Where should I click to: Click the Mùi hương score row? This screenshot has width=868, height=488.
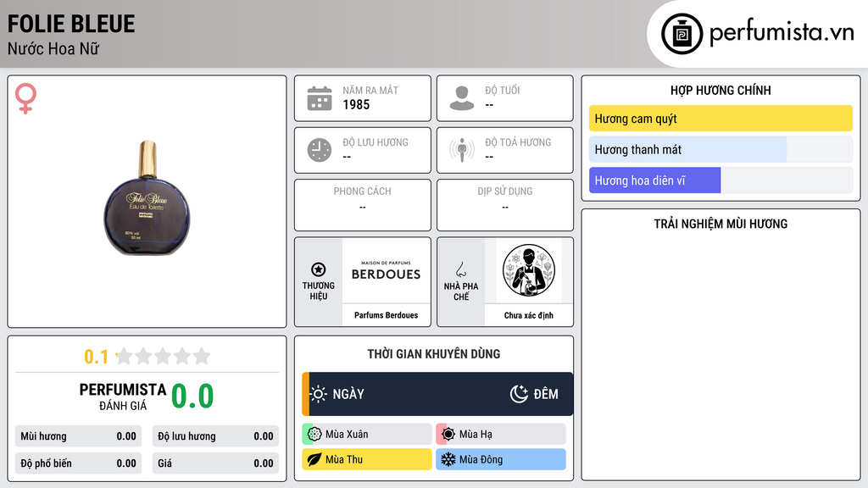pos(78,436)
